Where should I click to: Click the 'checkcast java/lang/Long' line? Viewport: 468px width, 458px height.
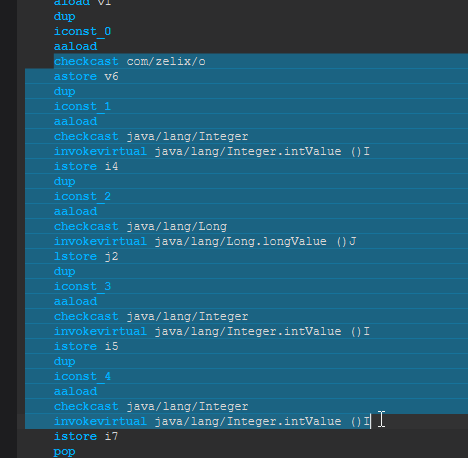pos(140,226)
